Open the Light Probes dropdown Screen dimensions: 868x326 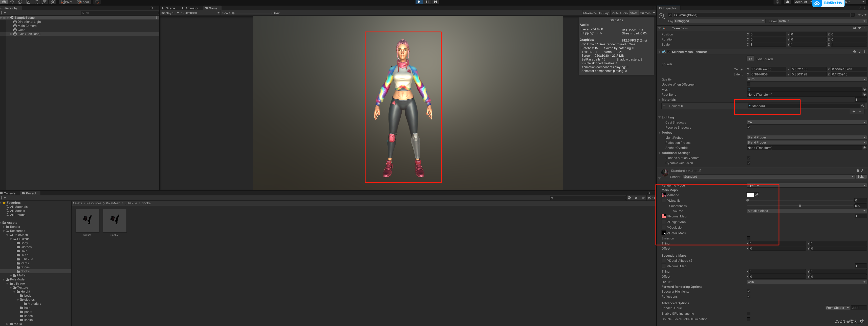click(x=806, y=137)
